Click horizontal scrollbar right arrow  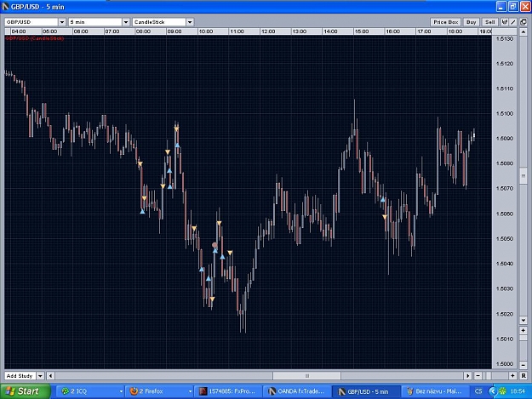(468, 376)
